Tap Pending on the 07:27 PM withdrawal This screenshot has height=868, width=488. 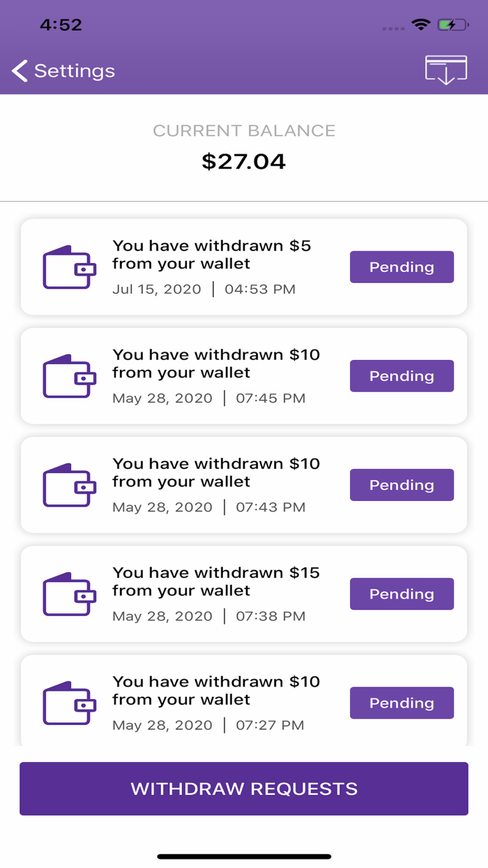[x=402, y=703]
